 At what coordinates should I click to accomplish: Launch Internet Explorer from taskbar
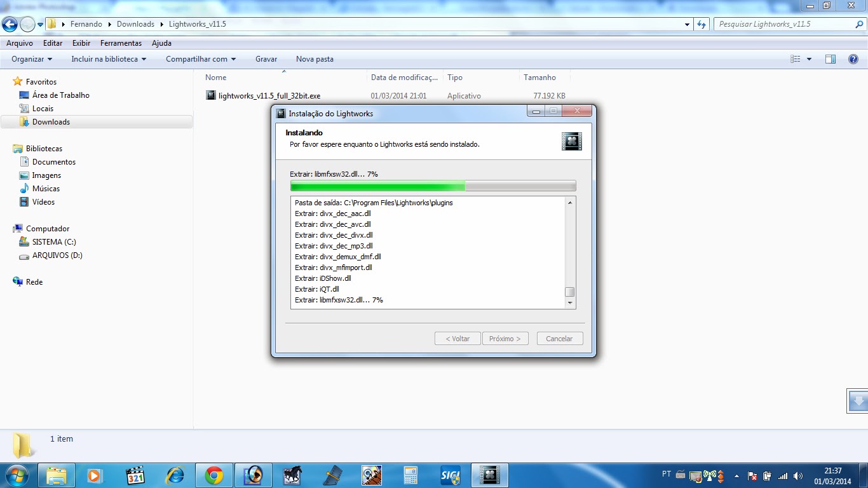pyautogui.click(x=174, y=475)
